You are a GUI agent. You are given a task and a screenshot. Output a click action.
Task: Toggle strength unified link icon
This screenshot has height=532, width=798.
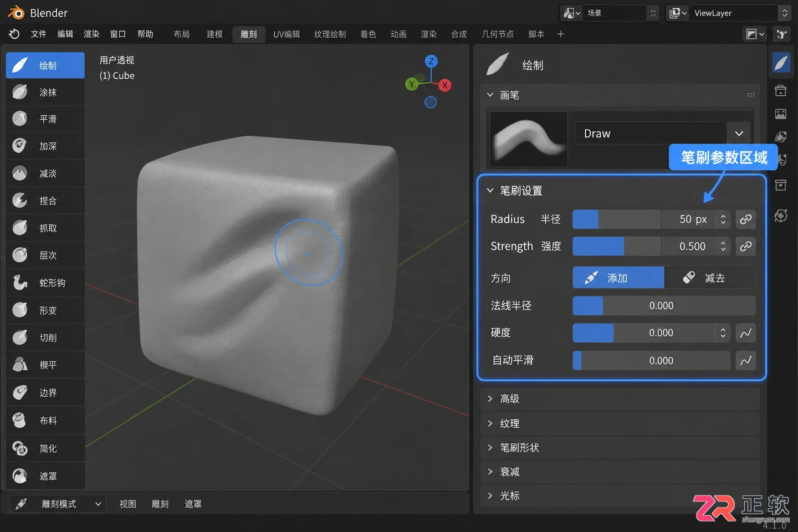745,246
